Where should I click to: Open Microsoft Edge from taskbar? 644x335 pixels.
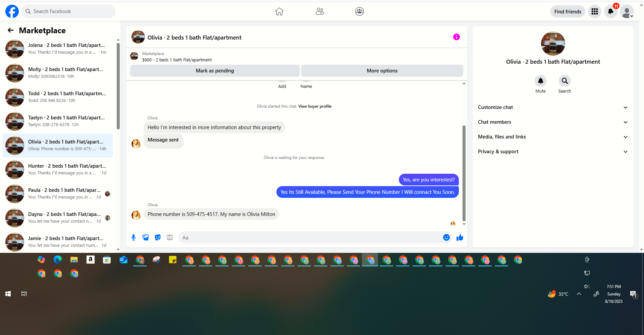click(58, 260)
